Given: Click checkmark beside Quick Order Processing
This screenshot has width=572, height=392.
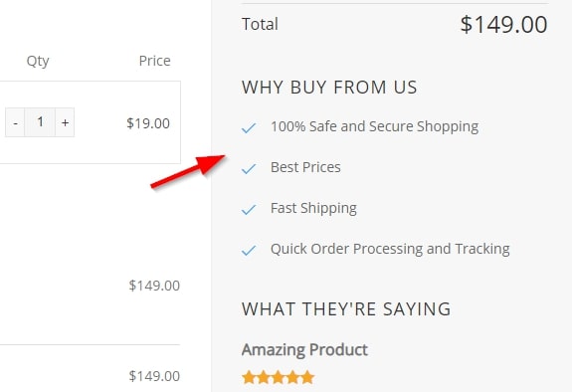Looking at the screenshot, I should click(249, 251).
